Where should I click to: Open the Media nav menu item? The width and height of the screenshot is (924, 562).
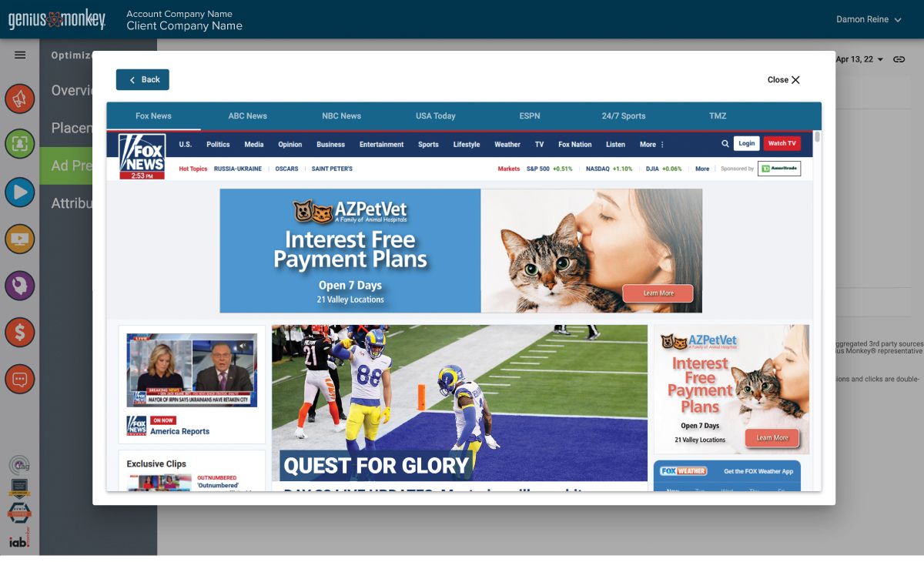254,144
